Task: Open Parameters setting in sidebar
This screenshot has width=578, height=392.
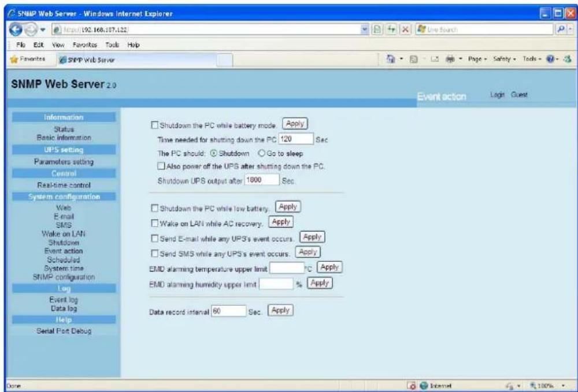Action: tap(64, 161)
